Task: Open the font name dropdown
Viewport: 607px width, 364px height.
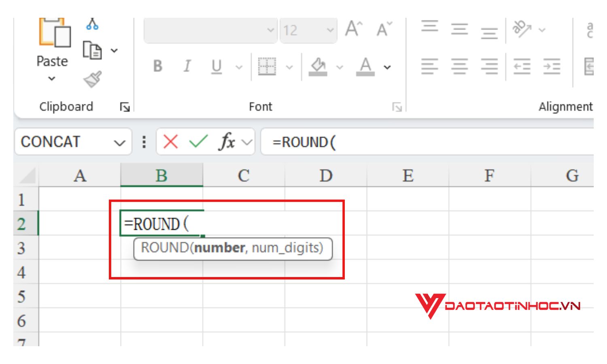Action: pos(270,30)
